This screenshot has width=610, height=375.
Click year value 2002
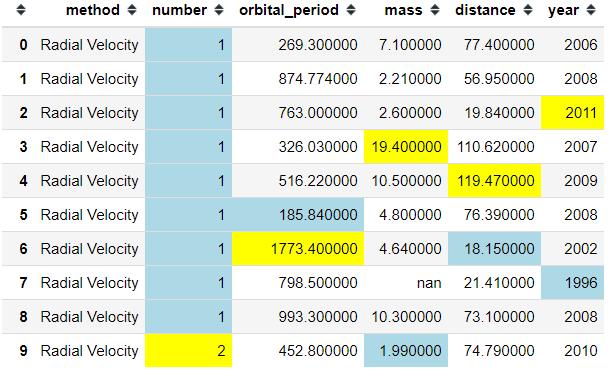pyautogui.click(x=581, y=249)
